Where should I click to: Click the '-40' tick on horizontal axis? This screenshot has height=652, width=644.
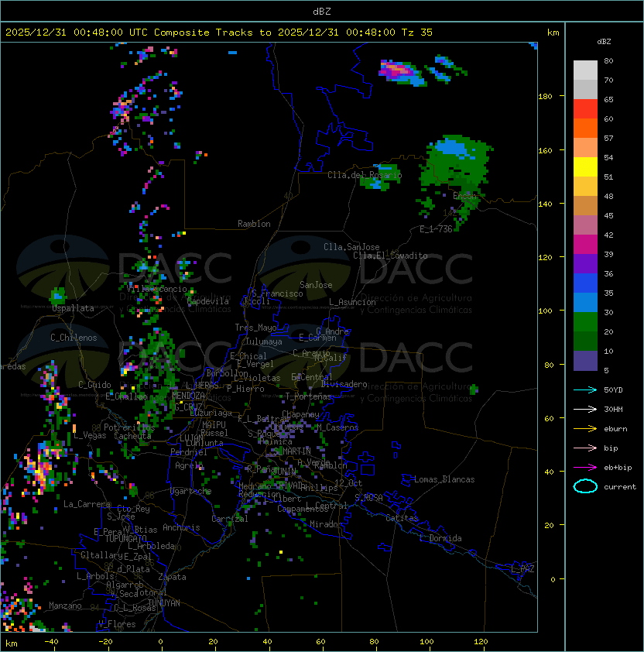(51, 642)
